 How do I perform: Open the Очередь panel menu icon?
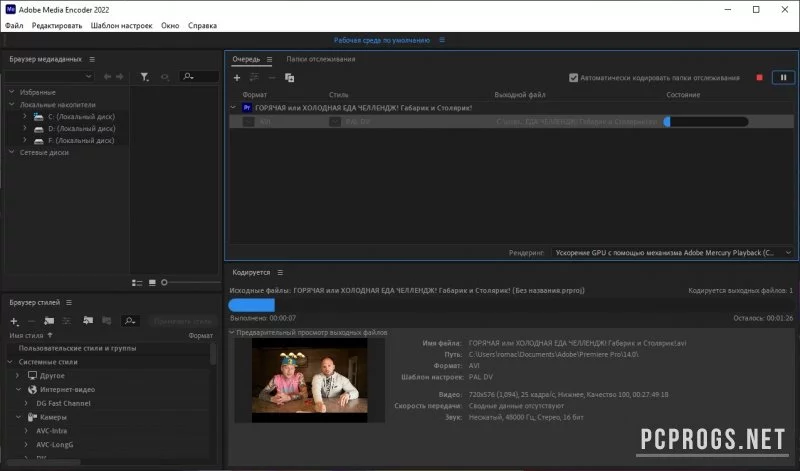269,59
